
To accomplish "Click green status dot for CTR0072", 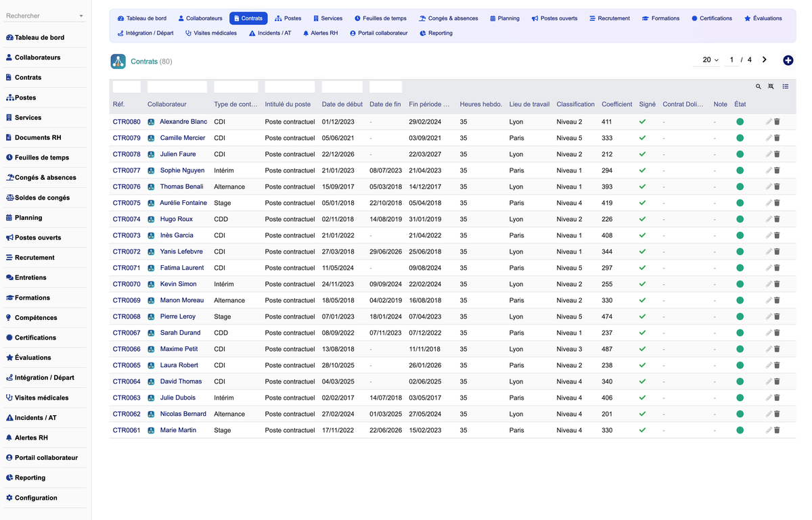I will pyautogui.click(x=740, y=252).
